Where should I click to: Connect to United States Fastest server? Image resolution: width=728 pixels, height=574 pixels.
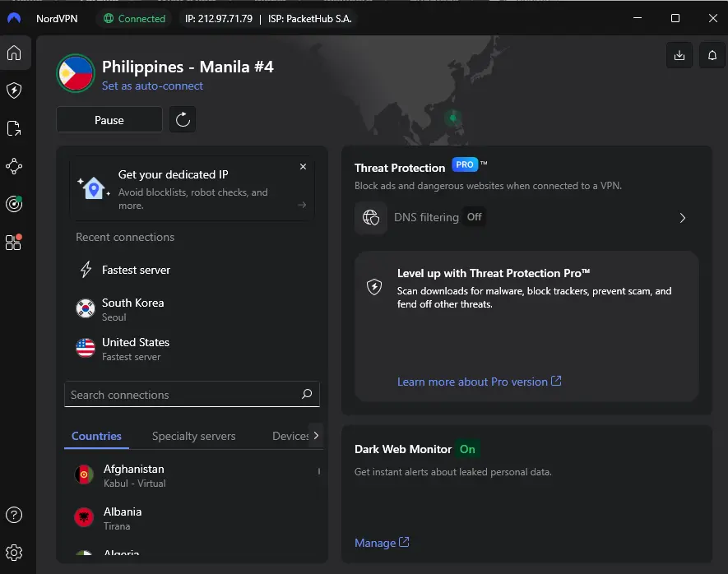[x=192, y=349]
